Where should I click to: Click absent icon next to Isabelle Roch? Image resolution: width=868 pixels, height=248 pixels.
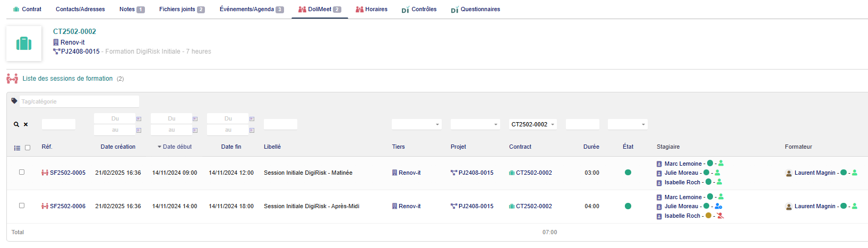click(720, 216)
